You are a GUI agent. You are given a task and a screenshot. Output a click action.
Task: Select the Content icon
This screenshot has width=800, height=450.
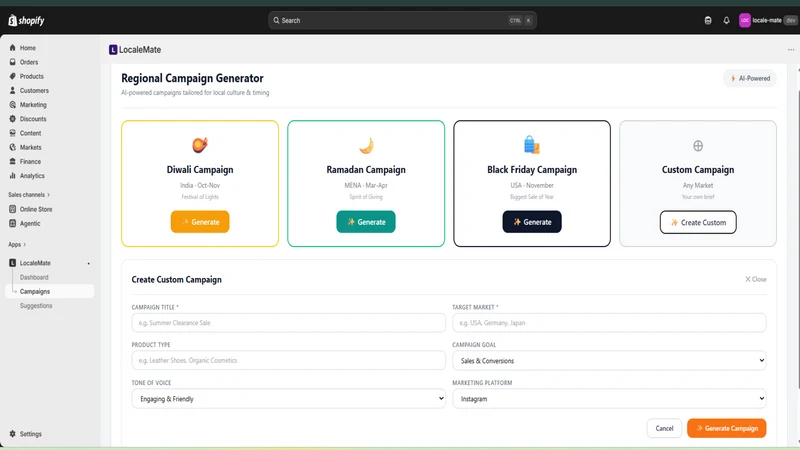pyautogui.click(x=13, y=133)
